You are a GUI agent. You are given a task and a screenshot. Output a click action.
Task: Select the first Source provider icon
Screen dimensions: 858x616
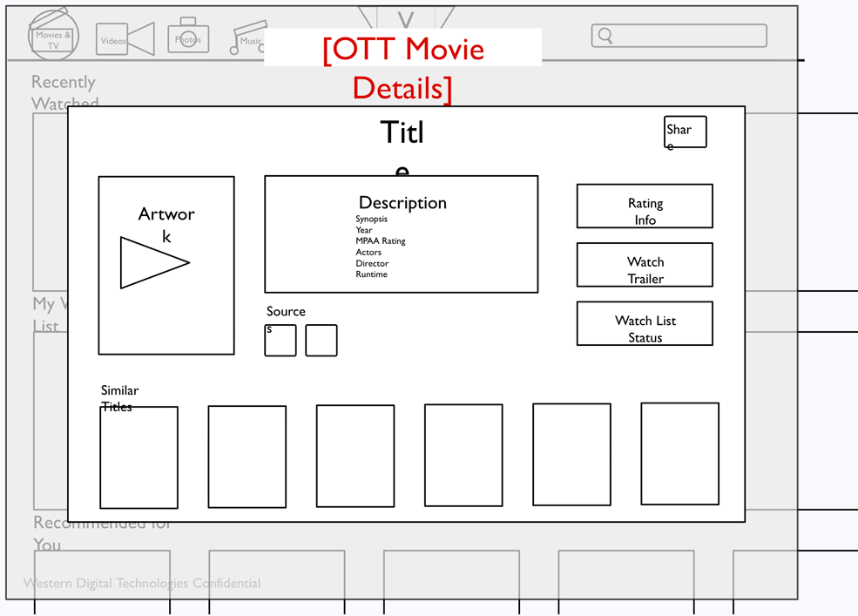tap(280, 341)
